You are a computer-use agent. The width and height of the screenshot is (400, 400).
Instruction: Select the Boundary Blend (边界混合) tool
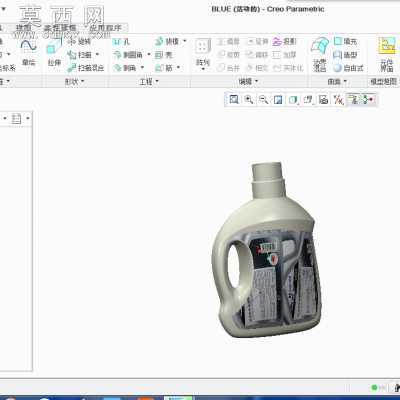point(320,54)
